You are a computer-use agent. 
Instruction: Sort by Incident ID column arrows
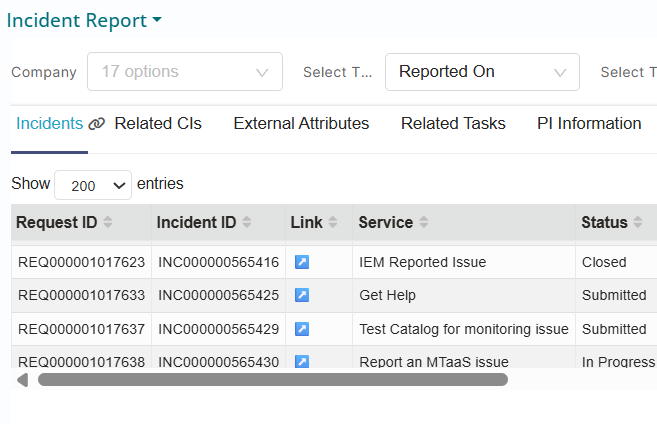point(246,222)
